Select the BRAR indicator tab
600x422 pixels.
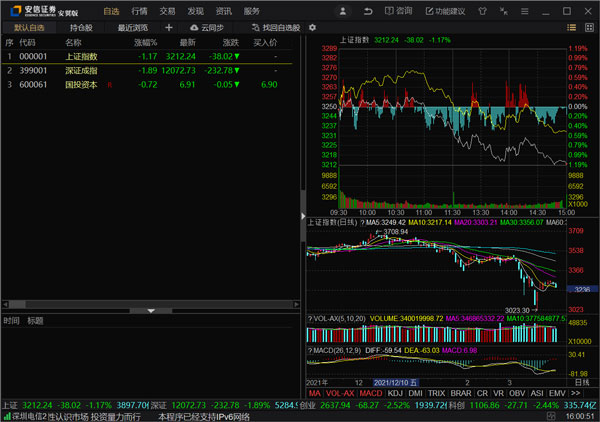point(461,393)
